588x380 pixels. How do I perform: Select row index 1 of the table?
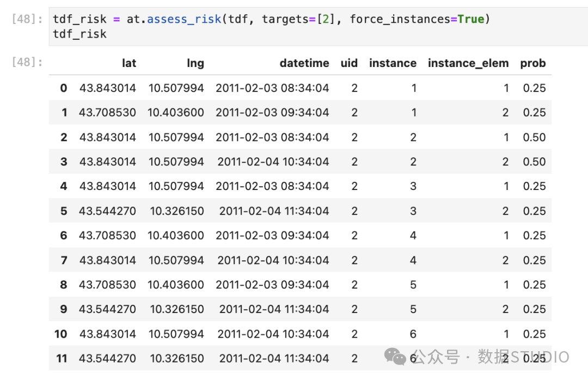[x=64, y=113]
